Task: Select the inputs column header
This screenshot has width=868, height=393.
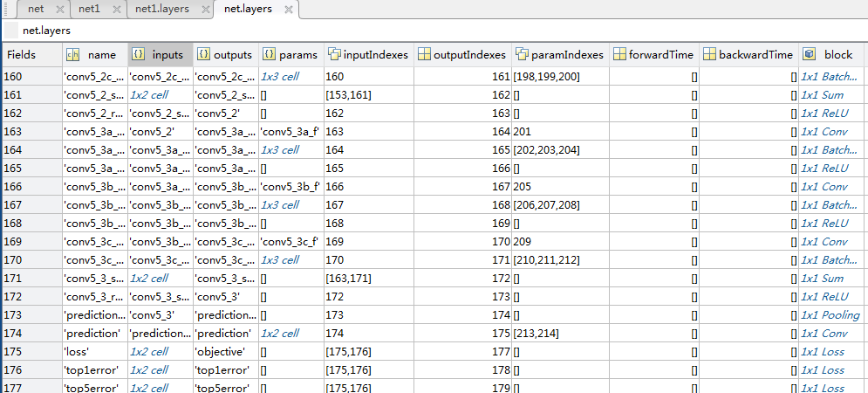Action: pyautogui.click(x=161, y=55)
